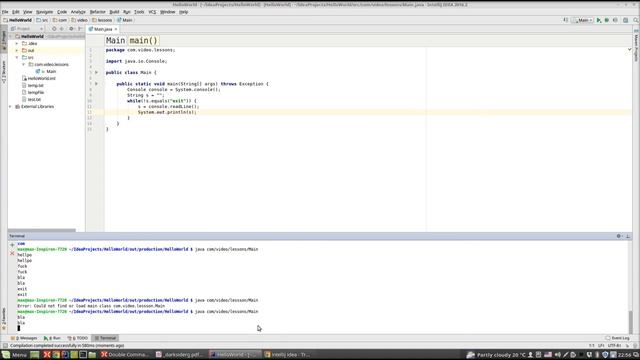This screenshot has width=640, height=360.
Task: Click inspection status checkmark at editor top right
Action: (x=629, y=49)
